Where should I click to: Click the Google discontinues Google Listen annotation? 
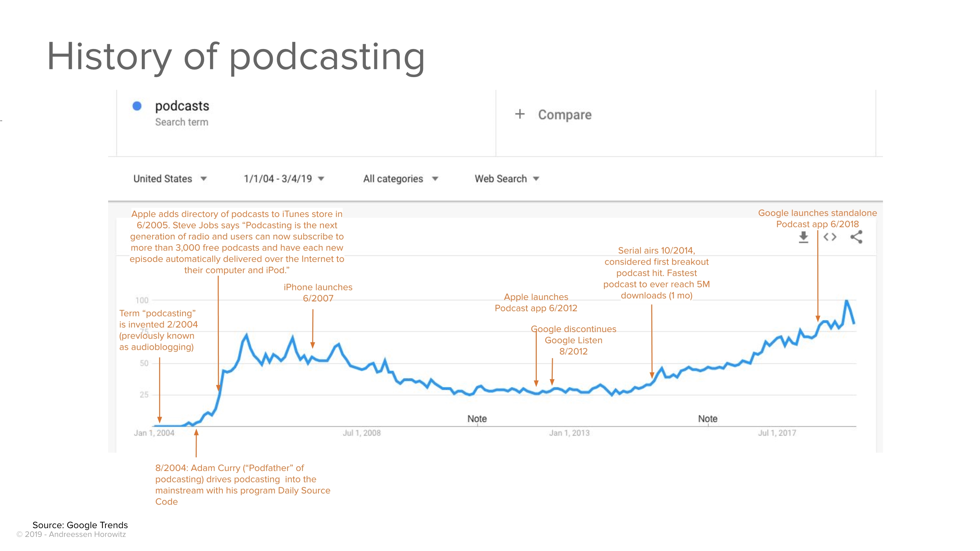[573, 340]
